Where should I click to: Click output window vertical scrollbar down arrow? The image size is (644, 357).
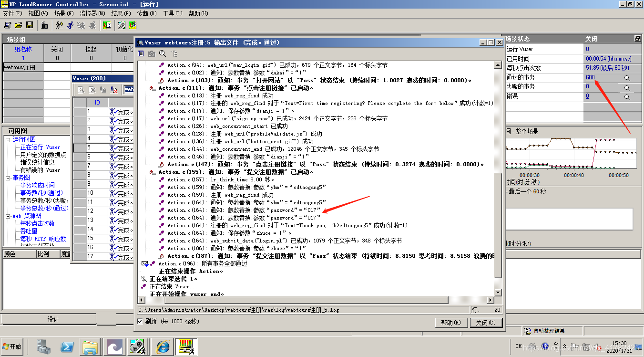[x=498, y=293]
